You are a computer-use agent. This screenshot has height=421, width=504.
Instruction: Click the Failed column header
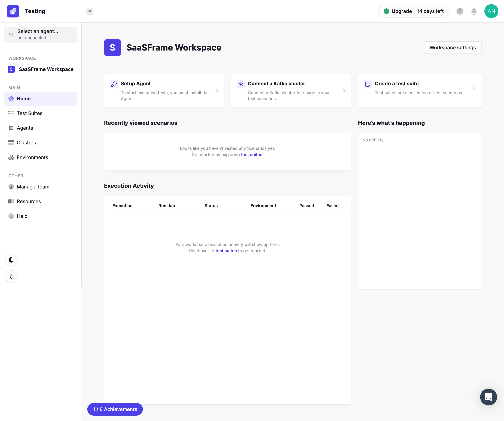pyautogui.click(x=332, y=206)
